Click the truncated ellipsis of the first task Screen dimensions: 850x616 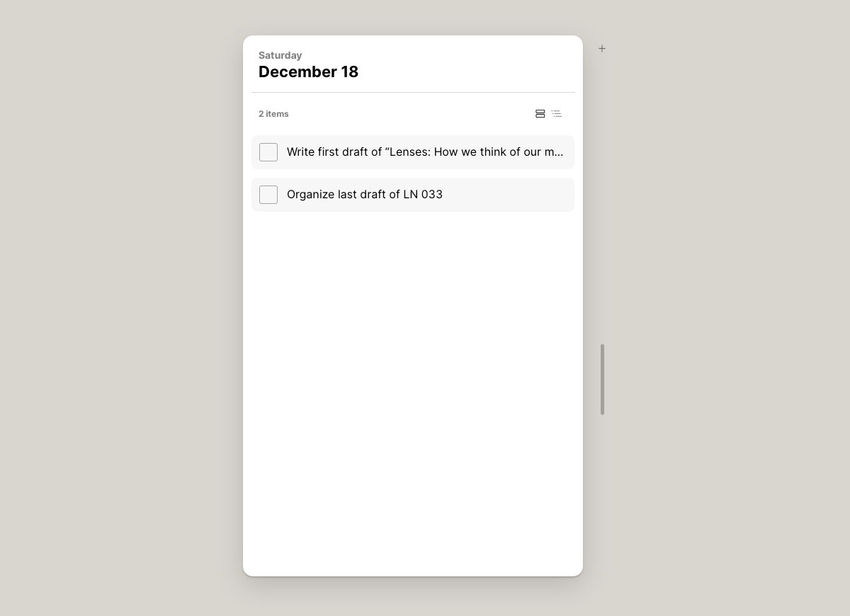559,153
